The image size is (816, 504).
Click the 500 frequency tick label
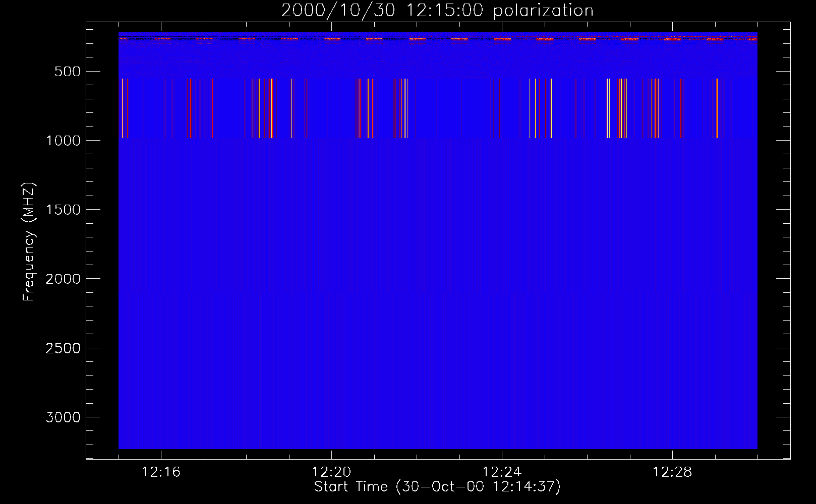coord(68,72)
